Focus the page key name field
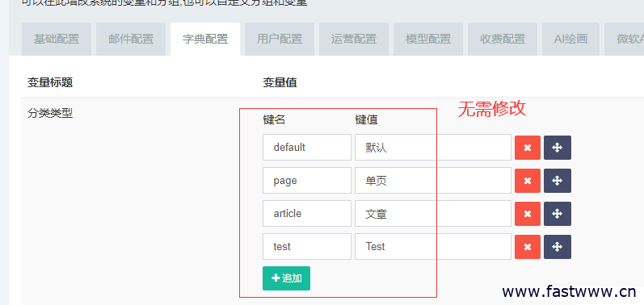 point(307,181)
